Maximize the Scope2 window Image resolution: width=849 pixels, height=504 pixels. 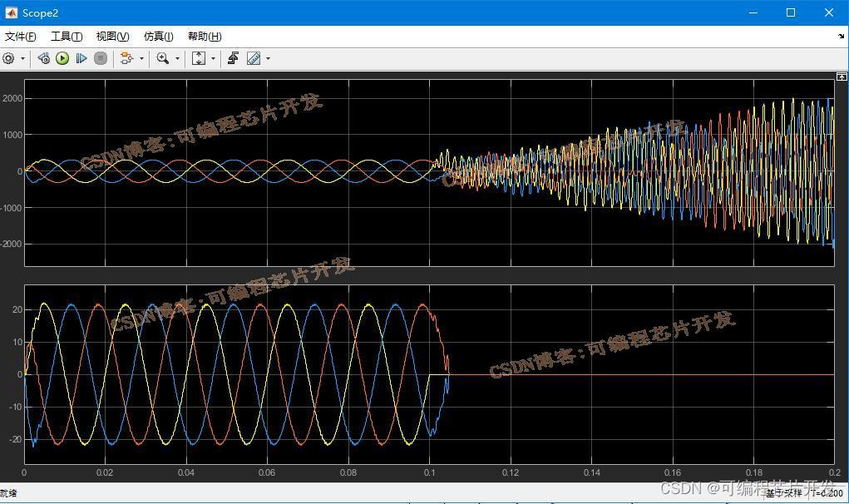[x=791, y=12]
